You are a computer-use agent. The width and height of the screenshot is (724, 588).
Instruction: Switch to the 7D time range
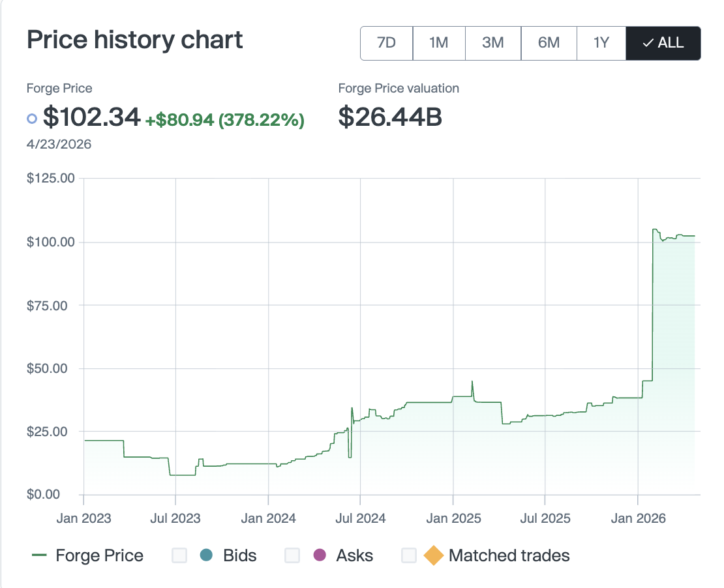pos(386,43)
